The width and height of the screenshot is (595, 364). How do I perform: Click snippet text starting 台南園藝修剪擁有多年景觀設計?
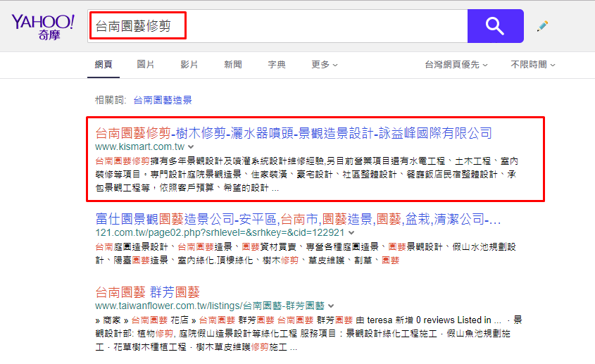coord(306,175)
